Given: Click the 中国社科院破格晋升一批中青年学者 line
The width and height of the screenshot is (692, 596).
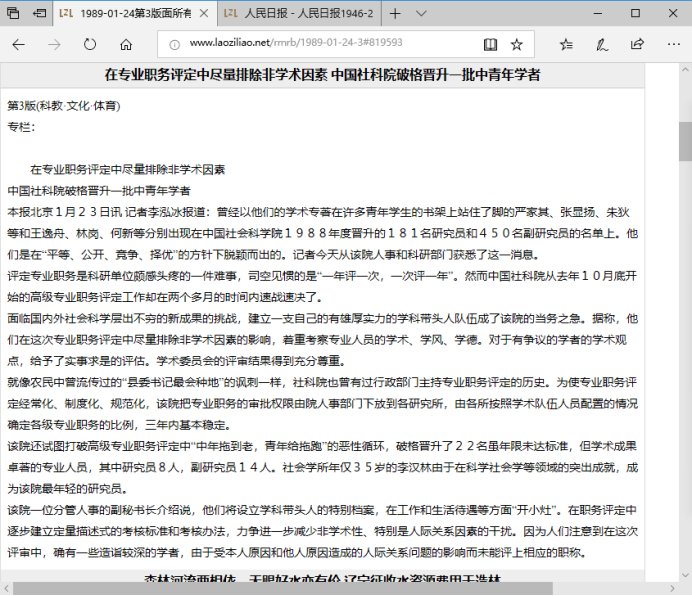Looking at the screenshot, I should [99, 191].
